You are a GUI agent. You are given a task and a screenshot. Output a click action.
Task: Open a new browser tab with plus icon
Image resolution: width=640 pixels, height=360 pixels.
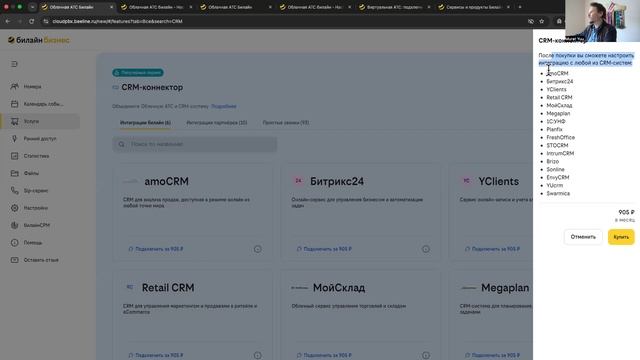tap(520, 7)
